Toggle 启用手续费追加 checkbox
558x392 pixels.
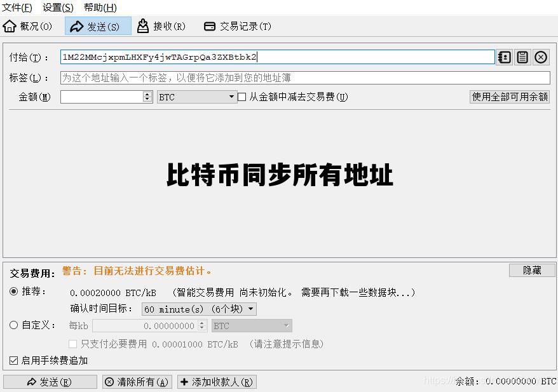(13, 360)
